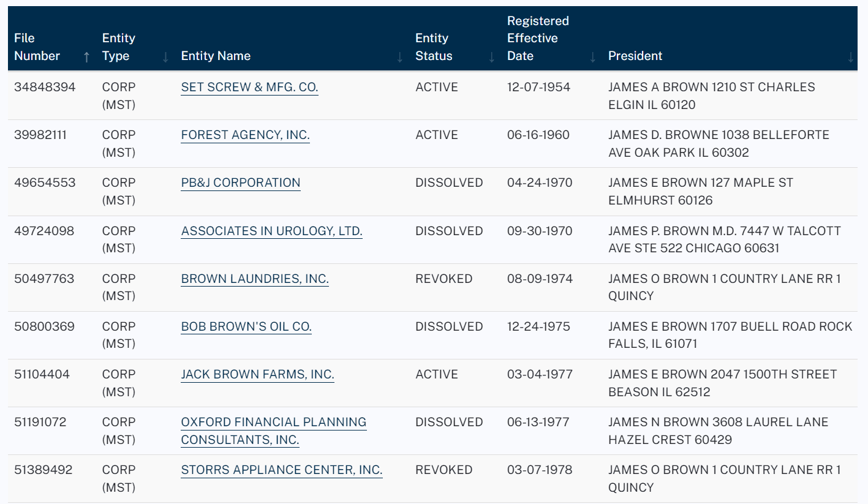Click the sort arrow beside Entity Type
The width and height of the screenshot is (868, 504).
(x=164, y=56)
